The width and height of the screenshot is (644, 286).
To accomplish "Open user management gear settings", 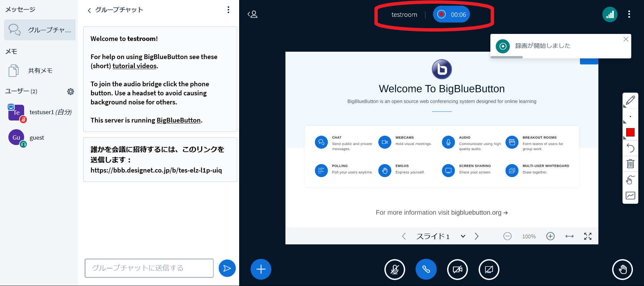I will (x=70, y=91).
